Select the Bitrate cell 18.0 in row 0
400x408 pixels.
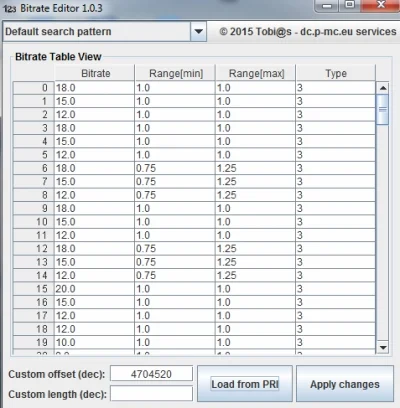pyautogui.click(x=95, y=88)
